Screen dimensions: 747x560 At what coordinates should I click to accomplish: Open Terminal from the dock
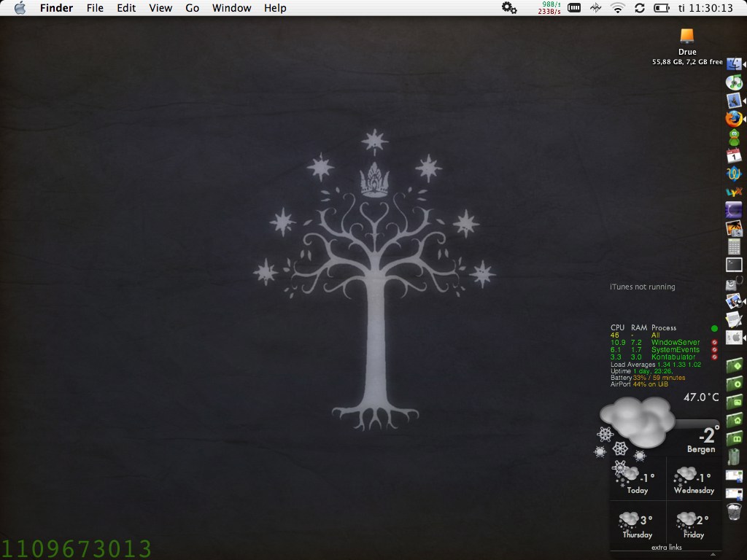(x=734, y=265)
